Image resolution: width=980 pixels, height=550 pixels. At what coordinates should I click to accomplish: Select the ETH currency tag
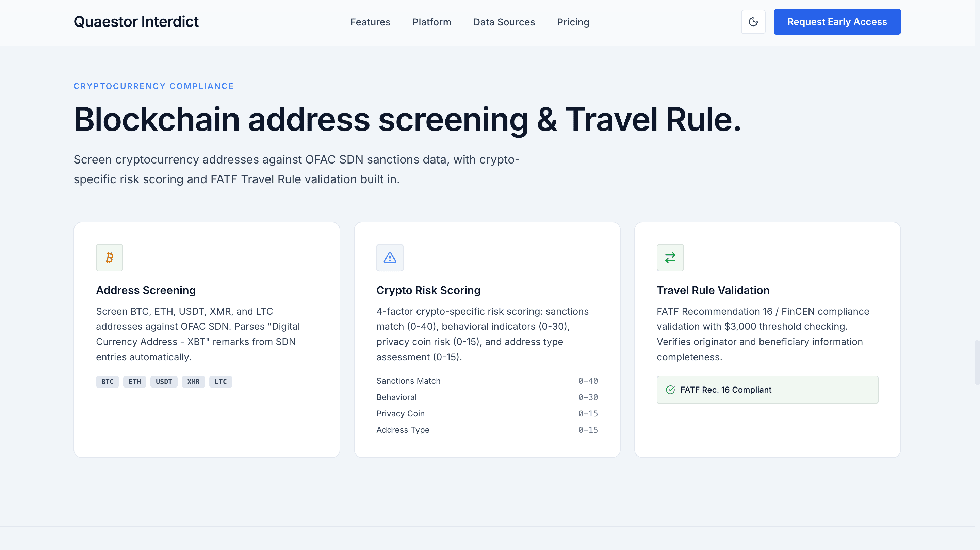point(135,382)
